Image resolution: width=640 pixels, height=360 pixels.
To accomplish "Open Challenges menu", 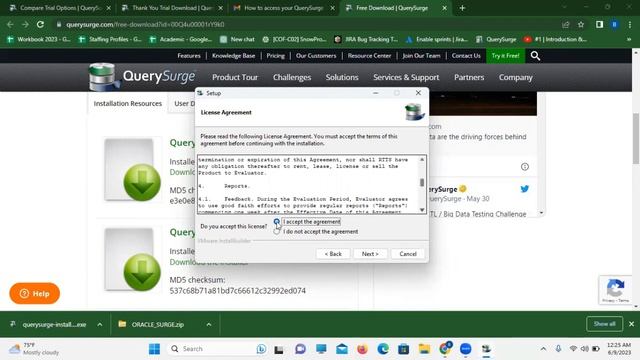I will [292, 77].
